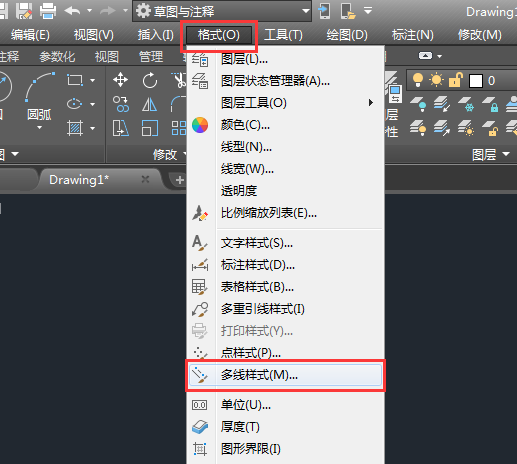Toggle layer lock padlock icon
The width and height of the screenshot is (517, 464).
(456, 80)
